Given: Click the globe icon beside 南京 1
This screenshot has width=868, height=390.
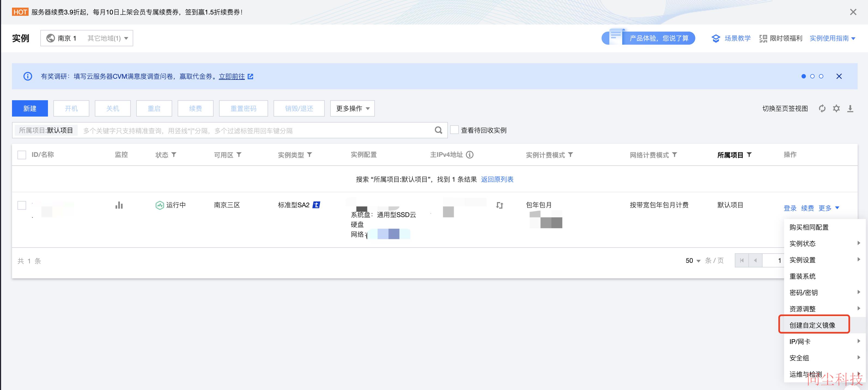Looking at the screenshot, I should tap(51, 38).
